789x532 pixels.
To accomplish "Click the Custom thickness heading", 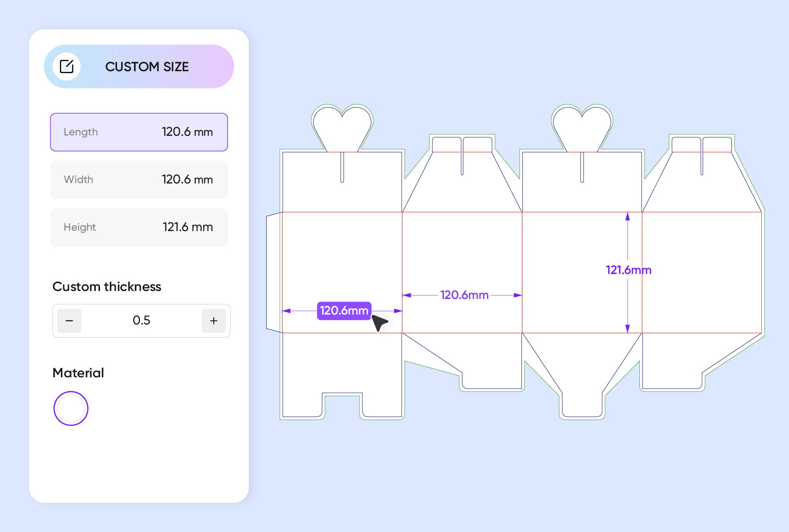I will (x=107, y=286).
